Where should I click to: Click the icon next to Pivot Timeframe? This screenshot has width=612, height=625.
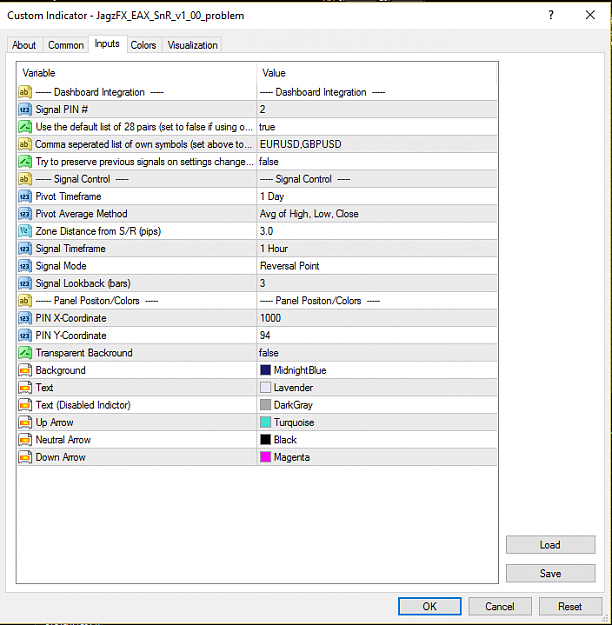tap(25, 197)
